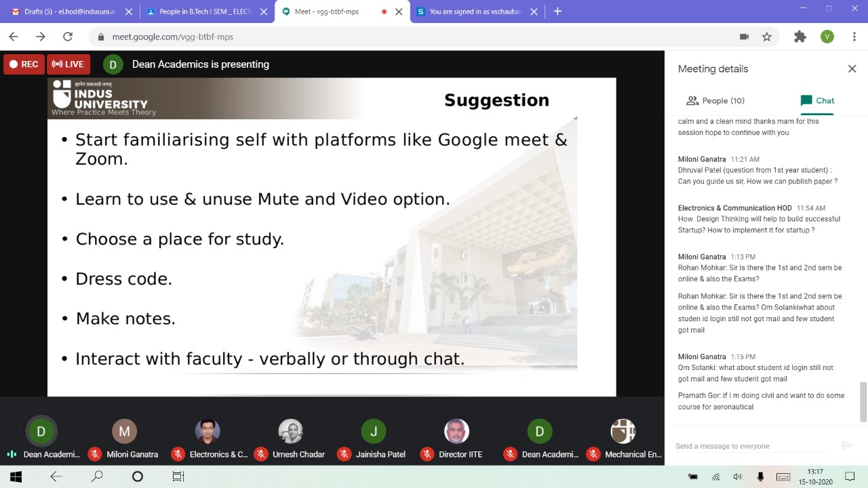Switch to the People (10) tab
The width and height of the screenshot is (868, 488).
tap(715, 100)
